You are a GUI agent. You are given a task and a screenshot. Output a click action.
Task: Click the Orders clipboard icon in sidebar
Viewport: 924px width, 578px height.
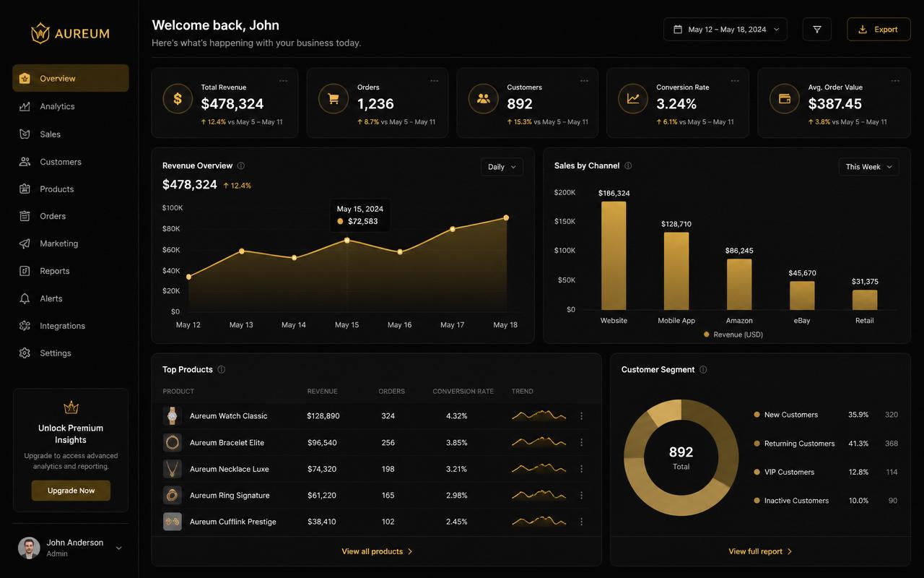point(25,216)
